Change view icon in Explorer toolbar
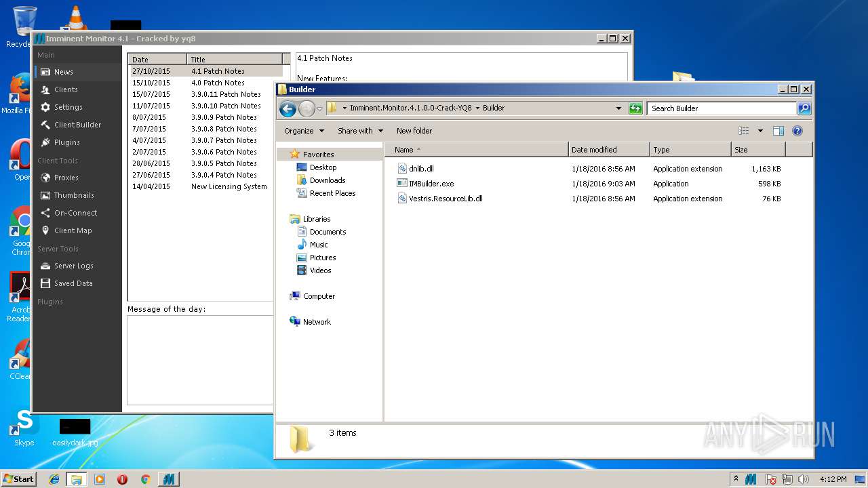Image resolution: width=868 pixels, height=488 pixels. 744,131
